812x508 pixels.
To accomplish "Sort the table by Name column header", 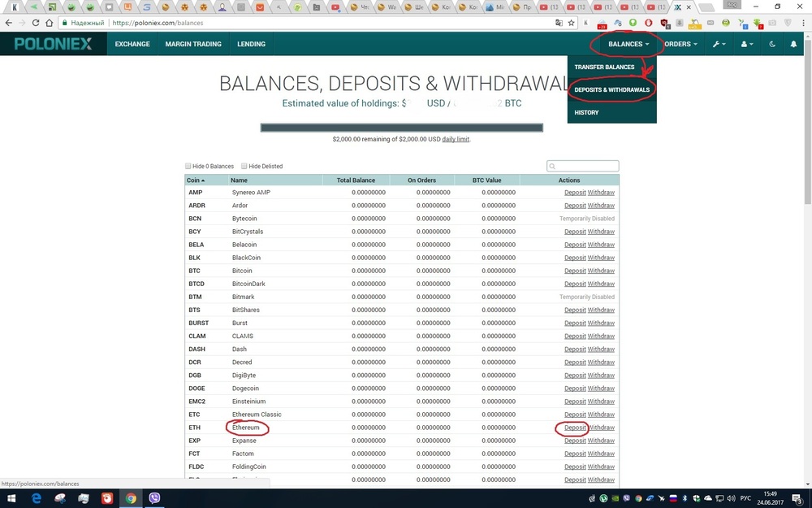I will tap(240, 180).
